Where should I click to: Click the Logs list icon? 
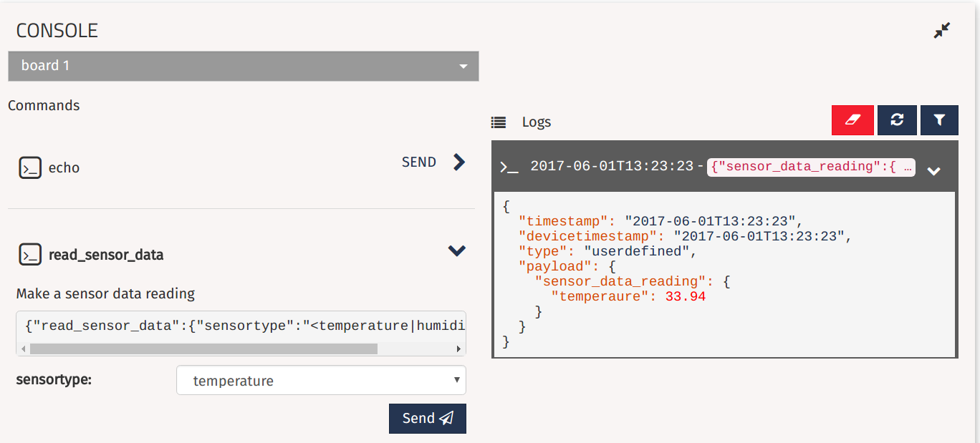[499, 122]
